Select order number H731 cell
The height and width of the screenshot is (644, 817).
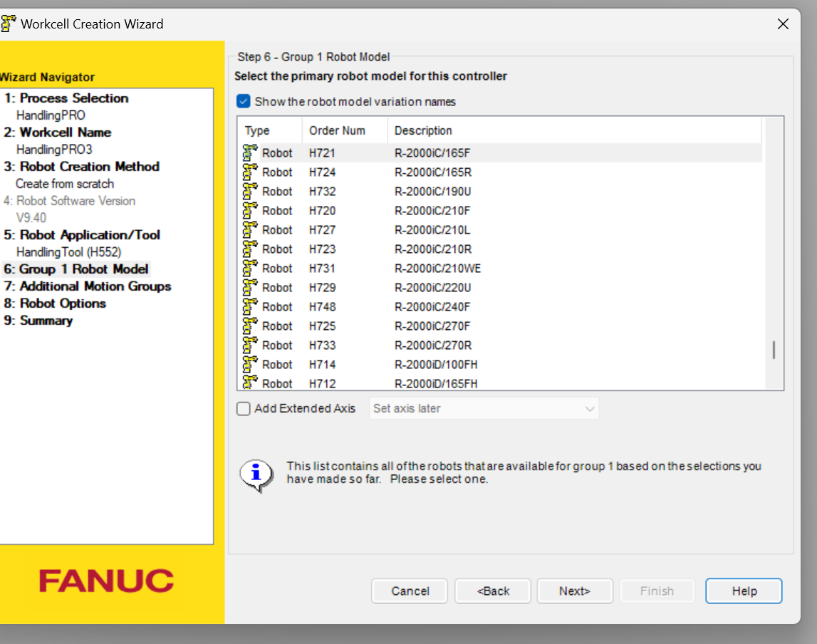322,269
